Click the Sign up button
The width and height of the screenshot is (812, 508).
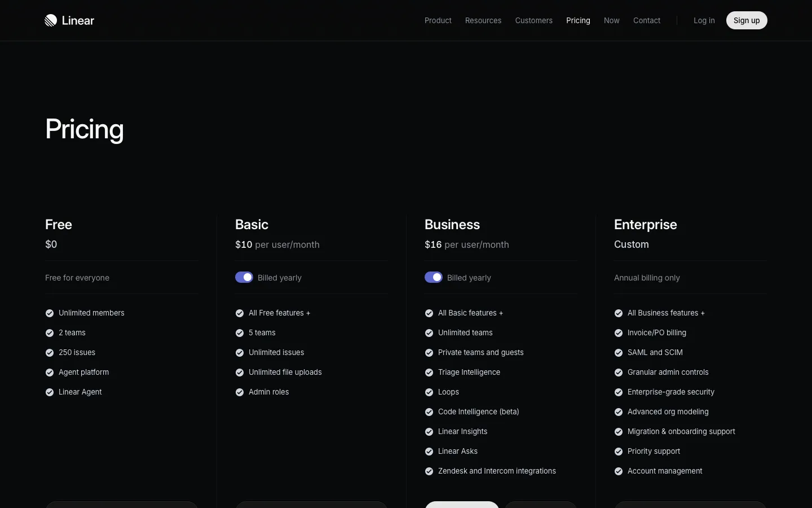[x=747, y=20]
